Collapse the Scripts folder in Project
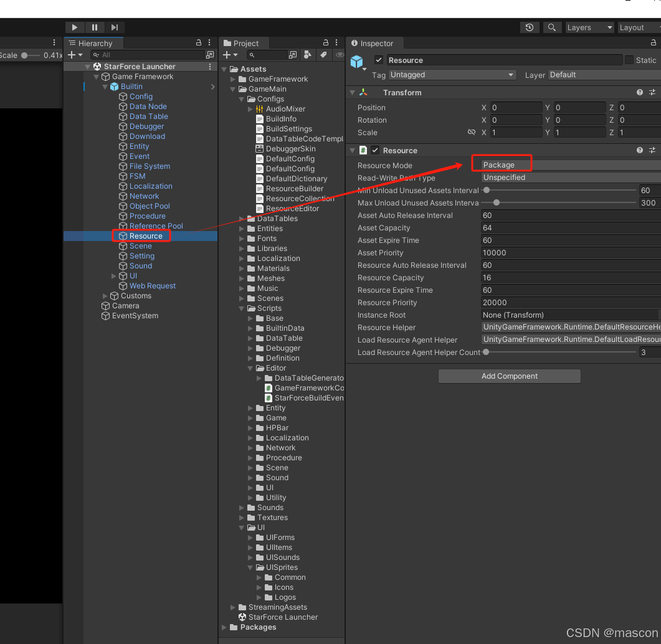Viewport: 661px width, 644px height. click(x=240, y=308)
